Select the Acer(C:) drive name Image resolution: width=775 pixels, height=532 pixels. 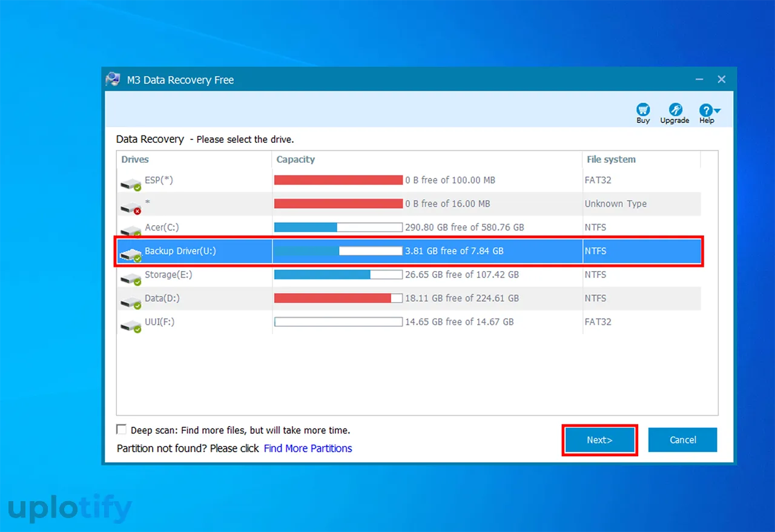click(162, 227)
